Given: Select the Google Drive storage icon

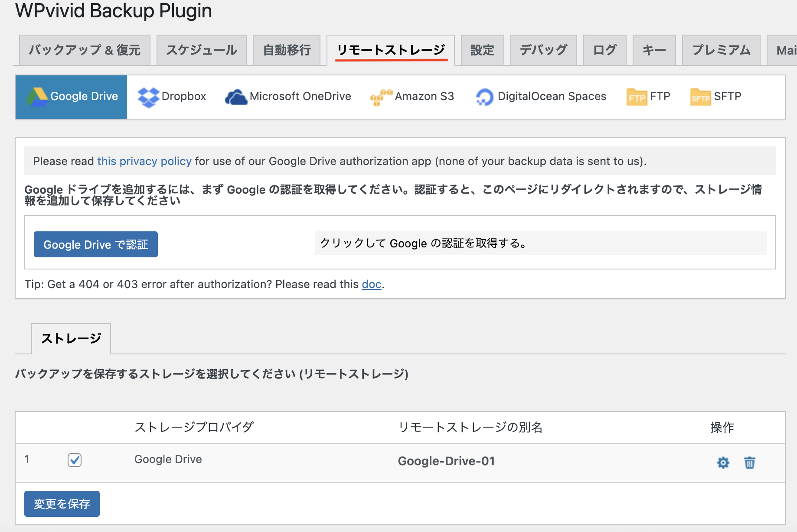Looking at the screenshot, I should click(37, 97).
